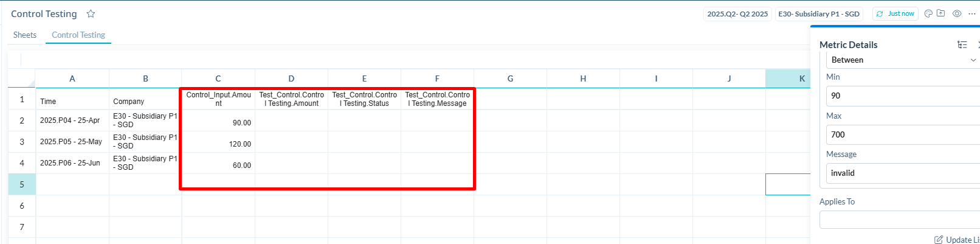The image size is (980, 244).
Task: Select row 2 header
Action: pos(22,120)
